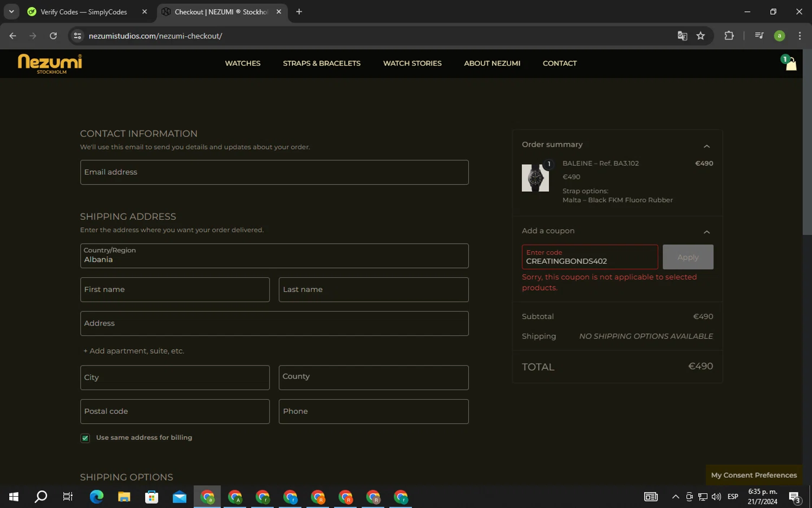
Task: Click the browser address bar URL
Action: (155, 36)
